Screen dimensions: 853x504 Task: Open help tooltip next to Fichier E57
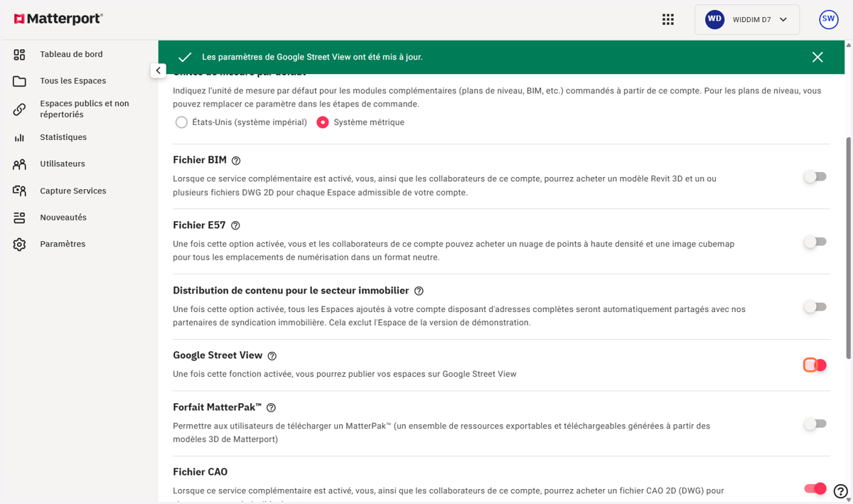pos(235,225)
